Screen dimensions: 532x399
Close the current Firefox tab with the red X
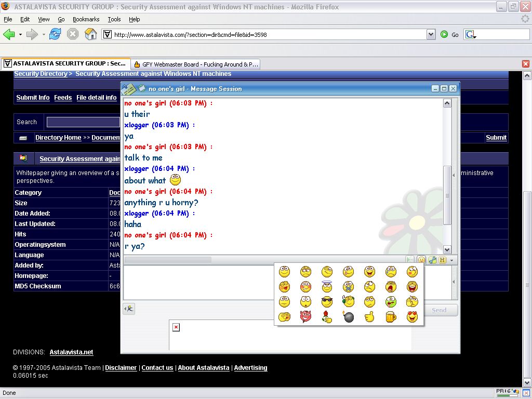pos(526,64)
